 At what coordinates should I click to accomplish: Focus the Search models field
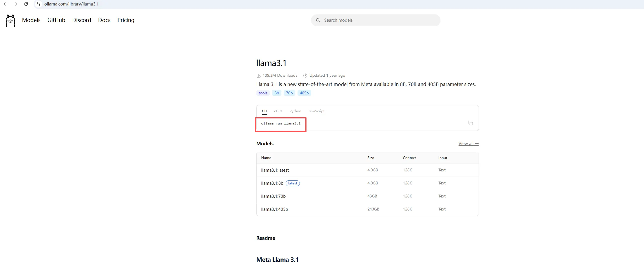(376, 20)
